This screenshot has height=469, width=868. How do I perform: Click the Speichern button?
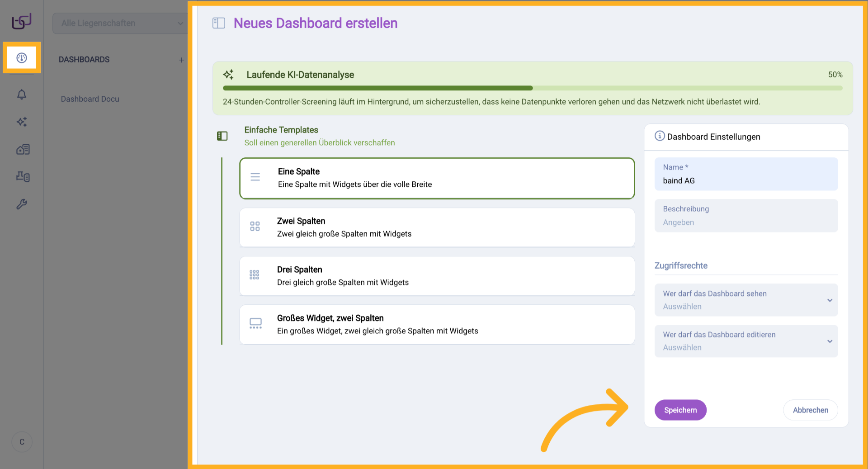[680, 410]
